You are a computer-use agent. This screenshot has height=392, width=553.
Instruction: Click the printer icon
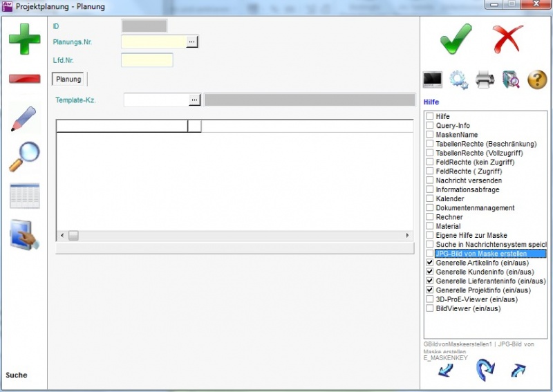point(485,80)
